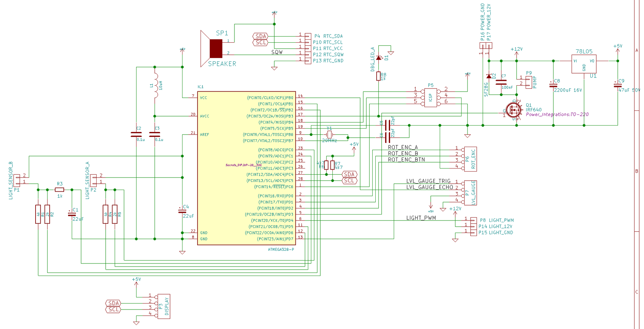This screenshot has height=329, width=644.
Task: Select the P1 LIGHT_SENSOR_B connector symbol
Action: pos(17,180)
